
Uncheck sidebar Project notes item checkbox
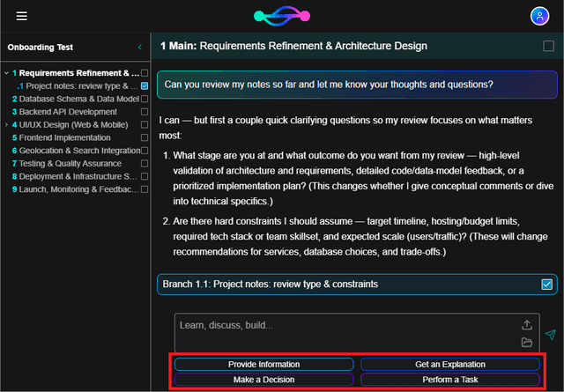pos(145,86)
